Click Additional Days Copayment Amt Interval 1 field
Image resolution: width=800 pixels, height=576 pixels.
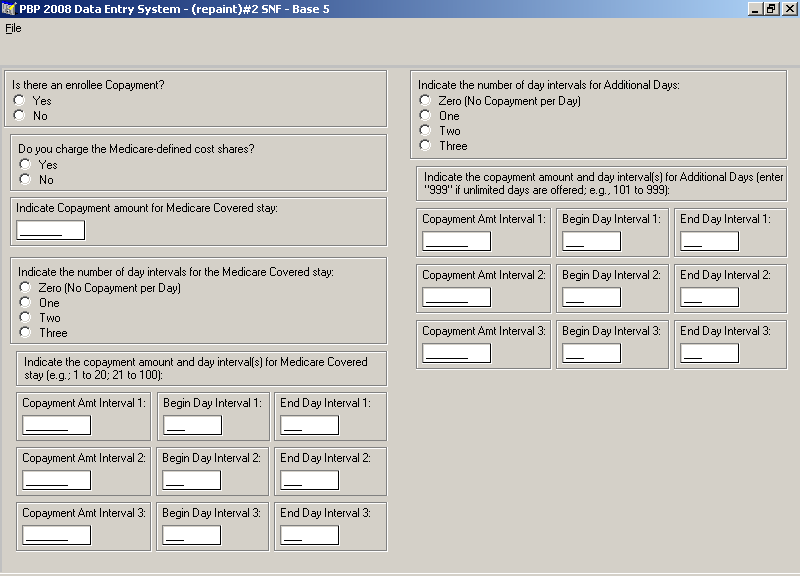[457, 241]
